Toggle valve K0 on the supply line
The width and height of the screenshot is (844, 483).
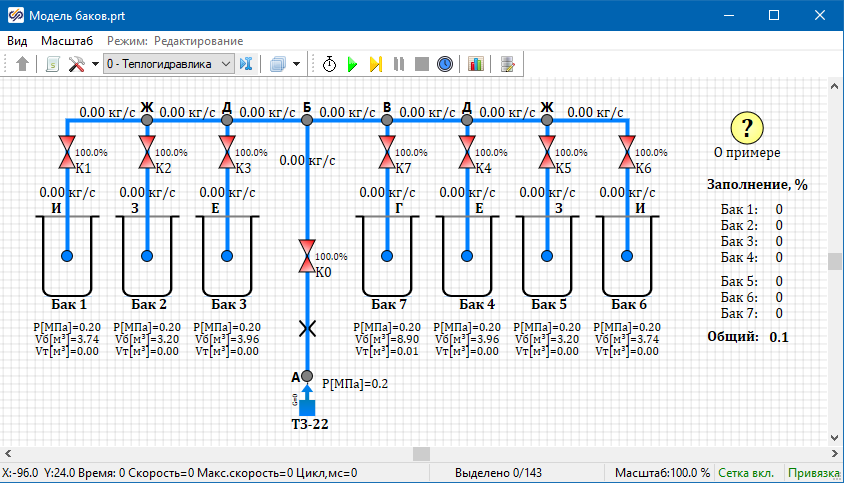coord(307,256)
